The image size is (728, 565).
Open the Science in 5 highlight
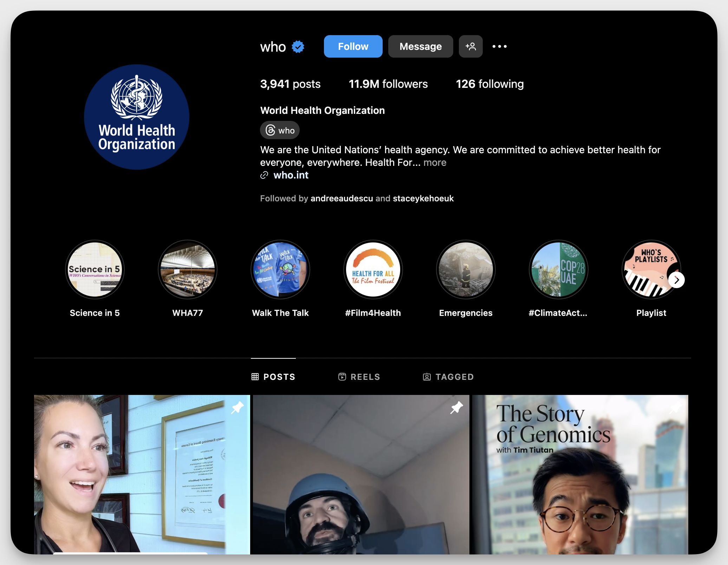[95, 270]
